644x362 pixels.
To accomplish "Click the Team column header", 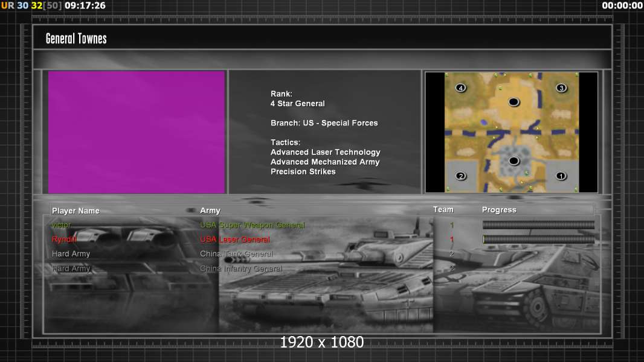I will 443,209.
